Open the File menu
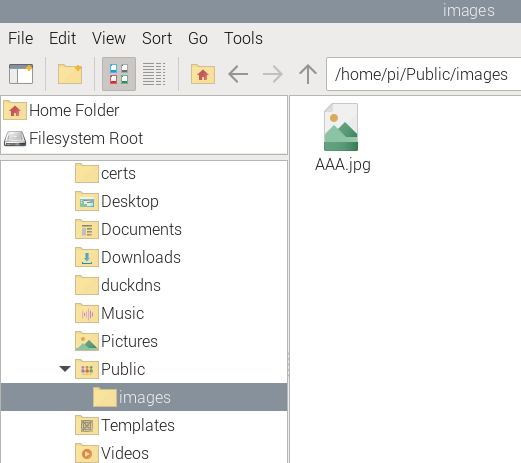Image resolution: width=521 pixels, height=463 pixels. point(21,38)
